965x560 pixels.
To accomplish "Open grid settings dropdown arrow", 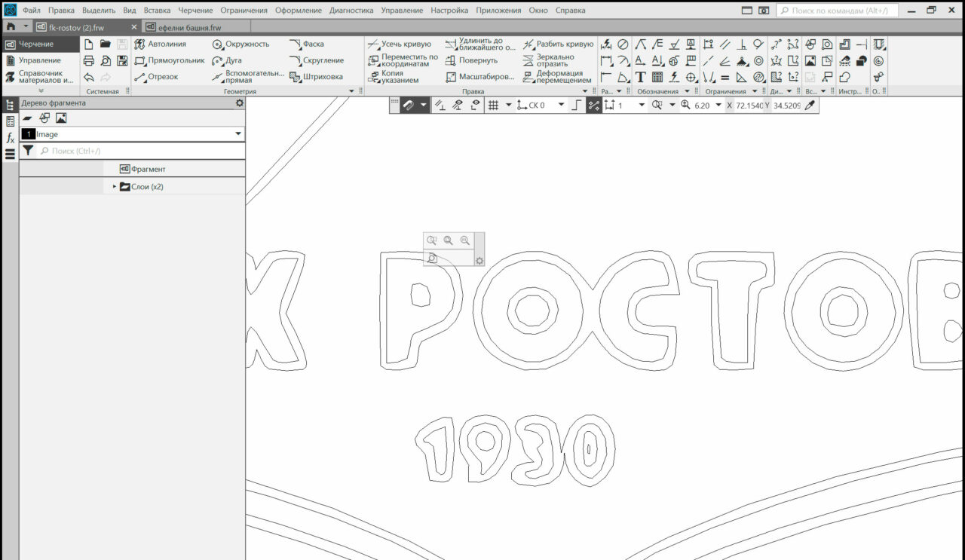I will (509, 106).
